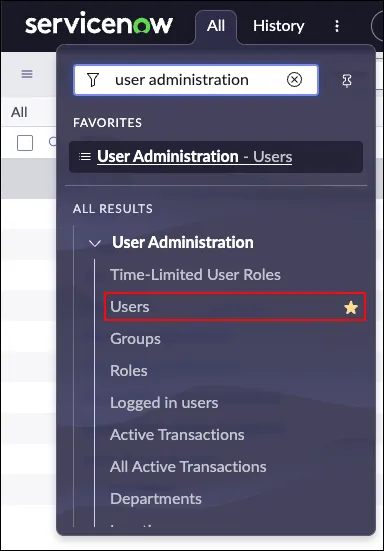Click list icon beside User Administration favorite
The height and width of the screenshot is (551, 384).
point(85,156)
